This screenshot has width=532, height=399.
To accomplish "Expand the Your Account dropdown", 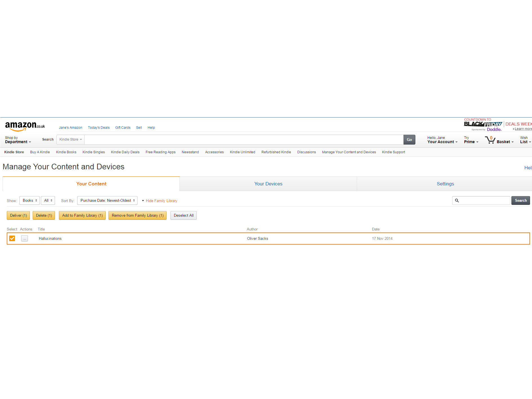I will pos(442,140).
